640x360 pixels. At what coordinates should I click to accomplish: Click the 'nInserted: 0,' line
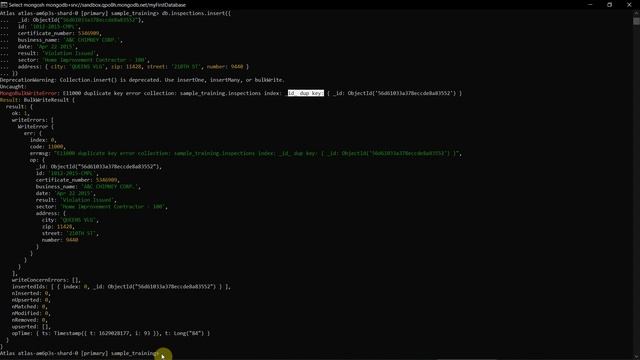tap(31, 293)
